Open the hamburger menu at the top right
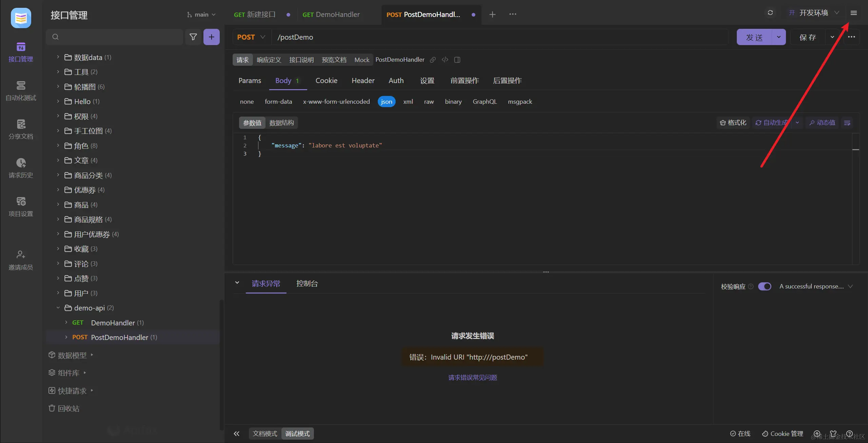Viewport: 868px width, 443px height. click(853, 13)
